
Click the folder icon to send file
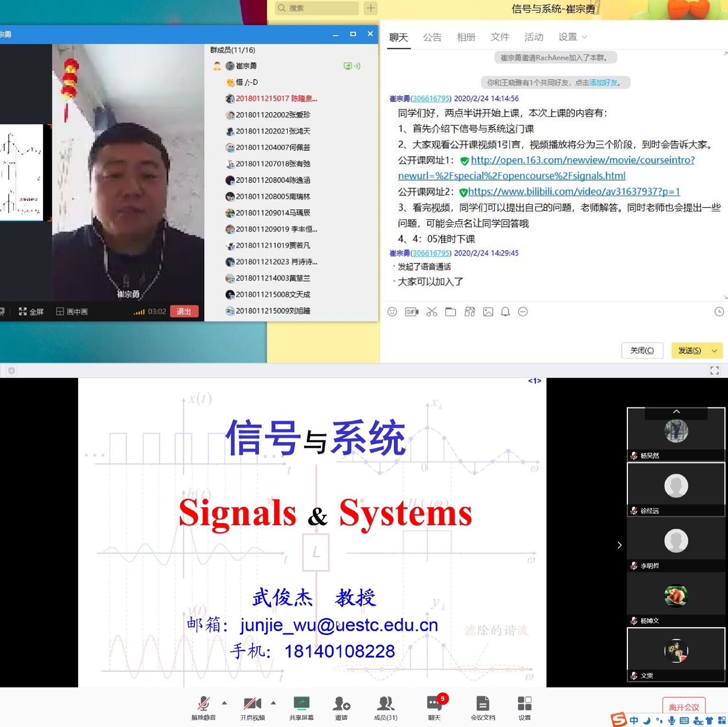[450, 311]
